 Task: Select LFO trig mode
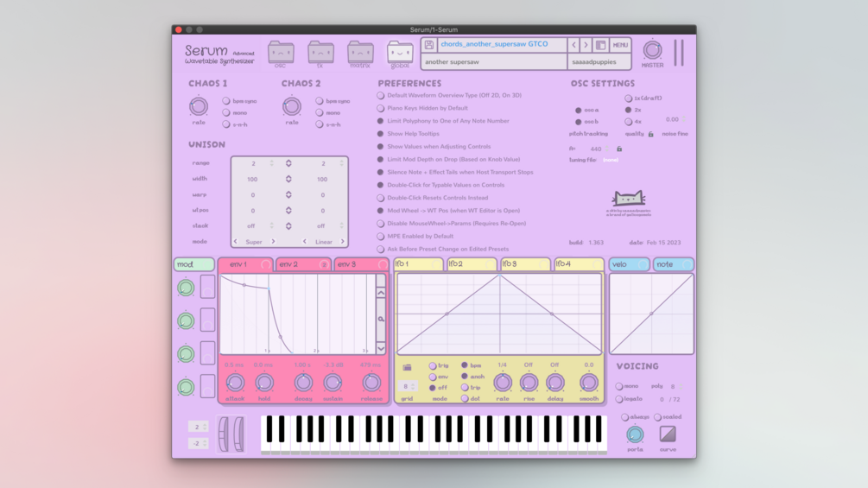point(433,365)
